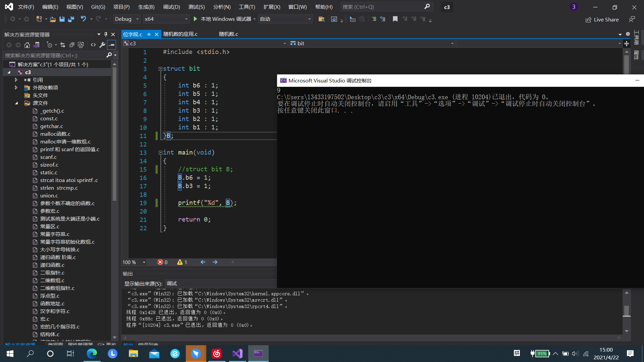Screen dimensions: 644x362
Task: Toggle the preview selected items button
Action: pyautogui.click(x=112, y=45)
